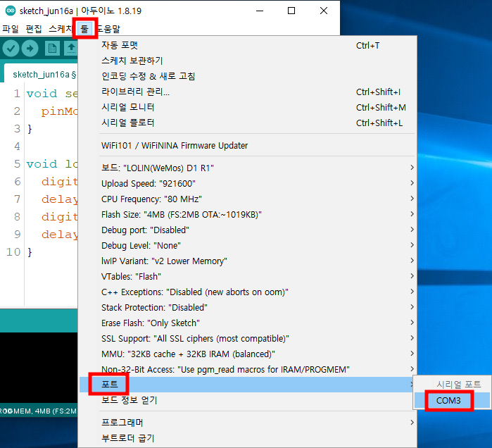Open the 스케치 menu
This screenshot has height=448, width=492.
[61, 29]
